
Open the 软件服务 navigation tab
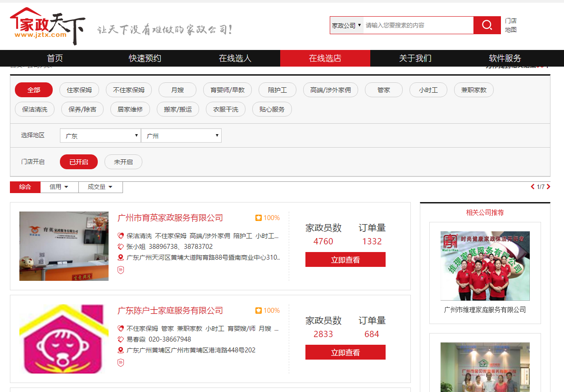(x=505, y=59)
